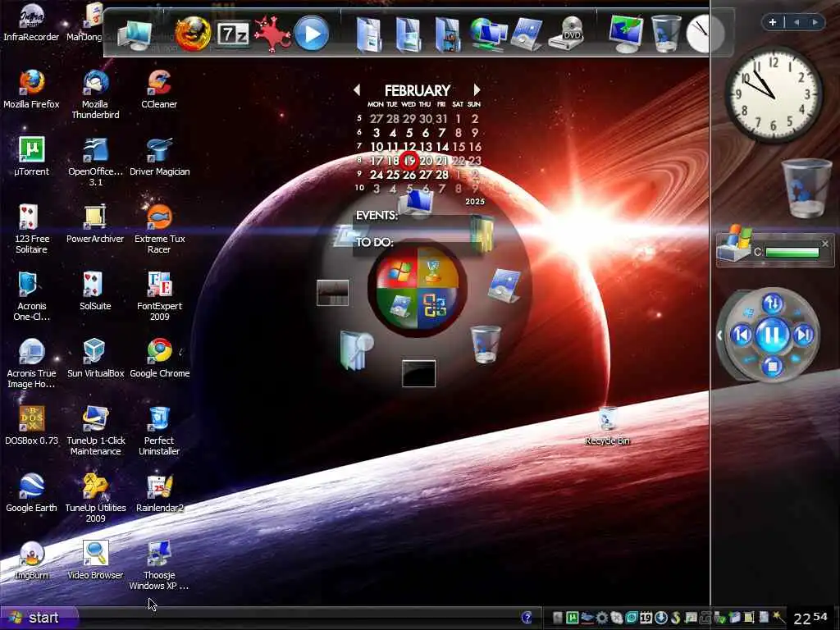Open FontExpert 2009 shortcut
The height and width of the screenshot is (630, 840).
(160, 296)
